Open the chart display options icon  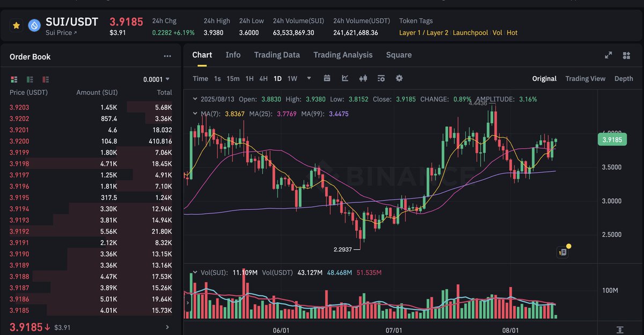pos(381,78)
